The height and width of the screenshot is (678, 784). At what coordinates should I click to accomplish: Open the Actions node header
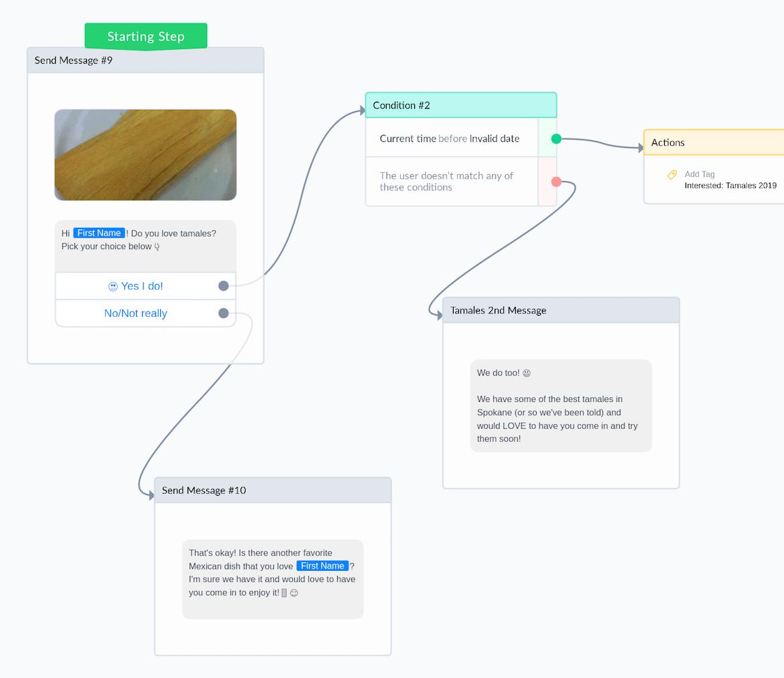pyautogui.click(x=714, y=143)
